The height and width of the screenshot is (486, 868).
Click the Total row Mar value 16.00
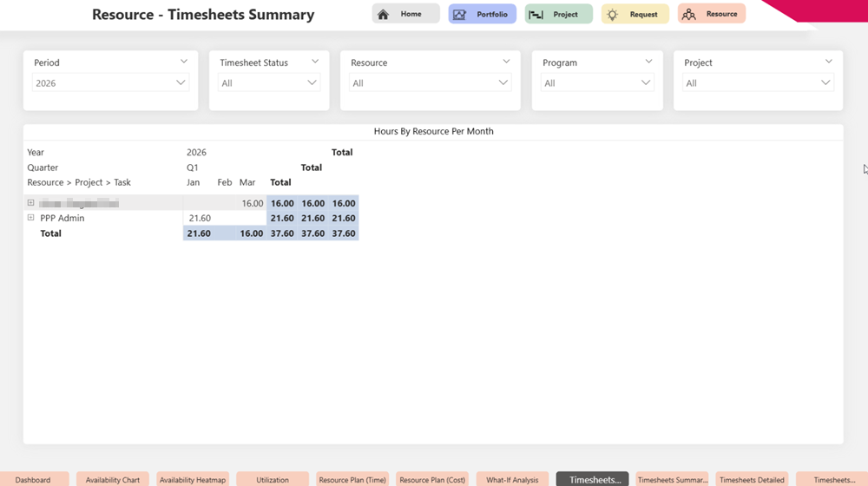pos(252,233)
